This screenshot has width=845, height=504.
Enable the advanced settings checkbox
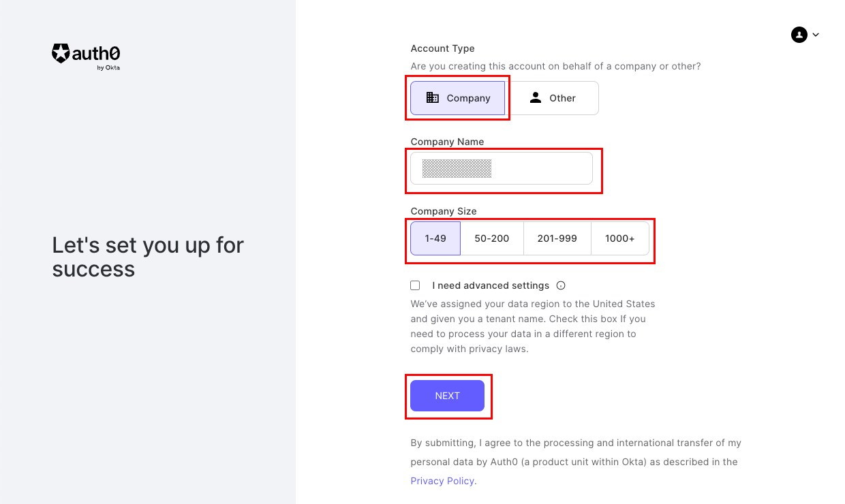click(415, 285)
